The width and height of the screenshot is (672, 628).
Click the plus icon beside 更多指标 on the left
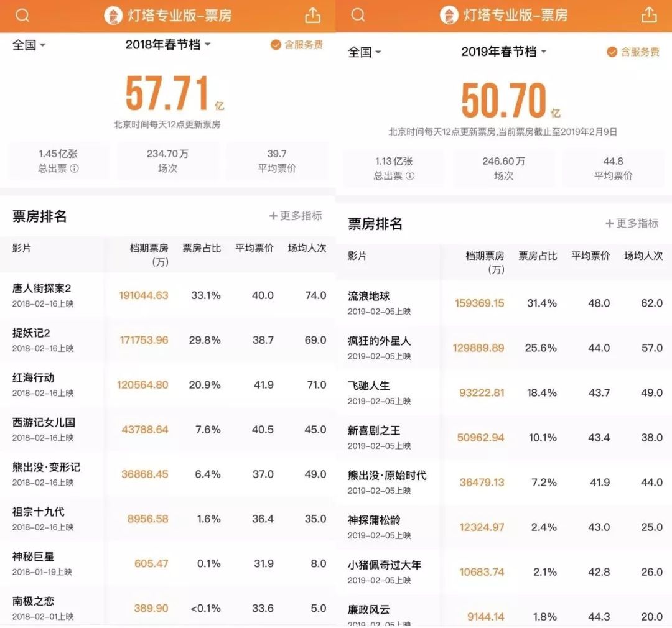click(272, 217)
